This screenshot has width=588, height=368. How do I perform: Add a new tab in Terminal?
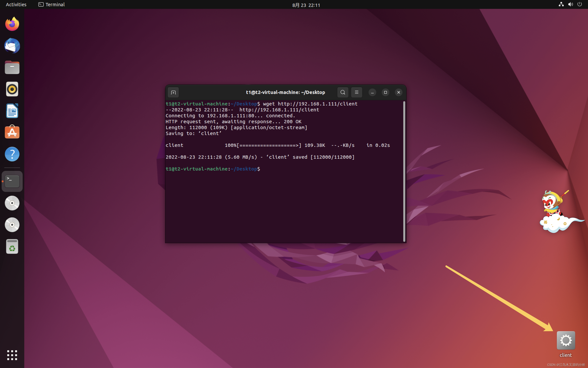(x=173, y=92)
